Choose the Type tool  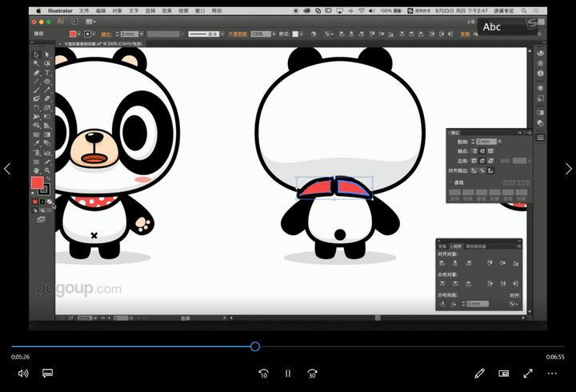[x=47, y=73]
